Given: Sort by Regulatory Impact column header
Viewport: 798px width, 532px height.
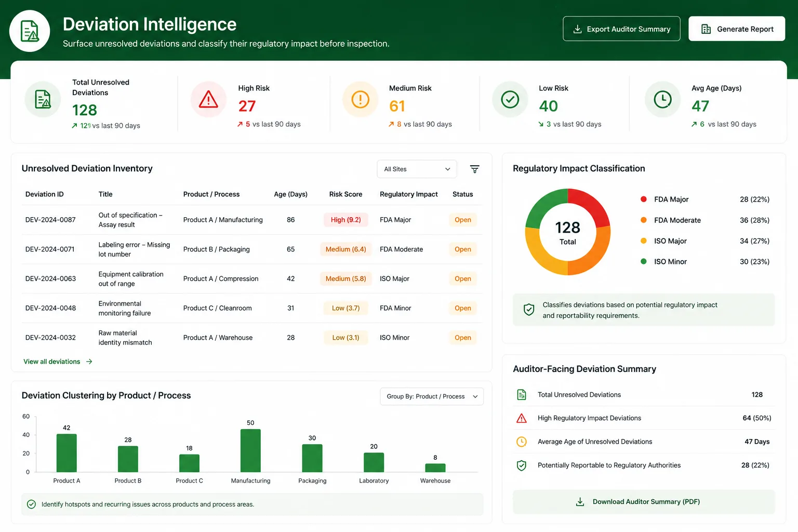Looking at the screenshot, I should (409, 194).
